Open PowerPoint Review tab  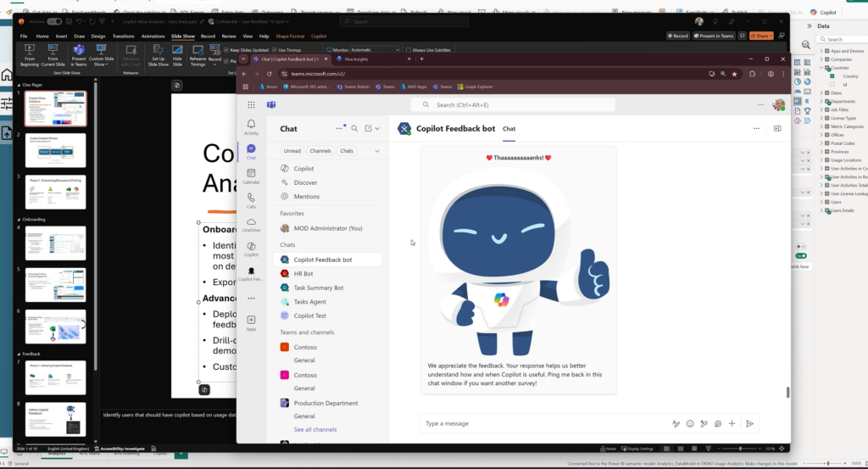click(x=229, y=36)
